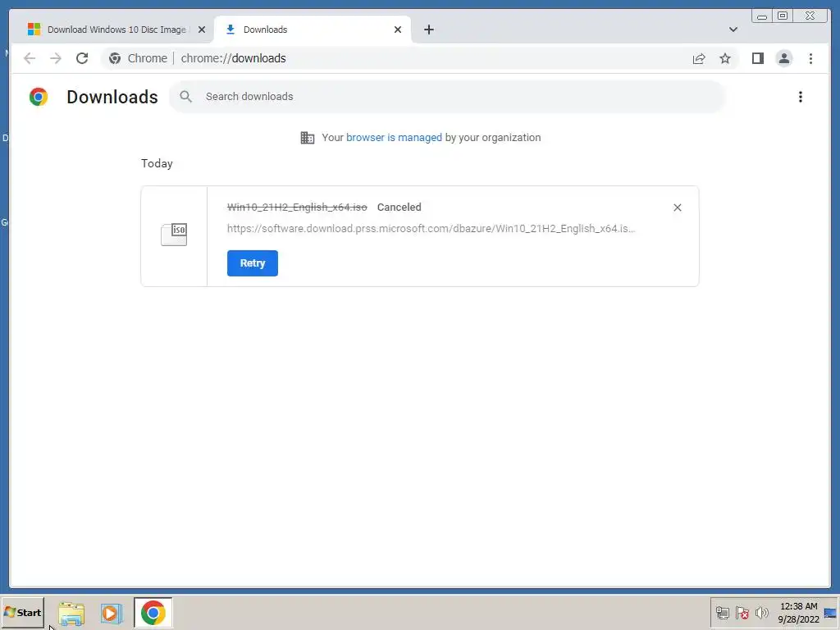Bookmark this tab with the star icon
Screen dimensions: 840x630
(725, 58)
